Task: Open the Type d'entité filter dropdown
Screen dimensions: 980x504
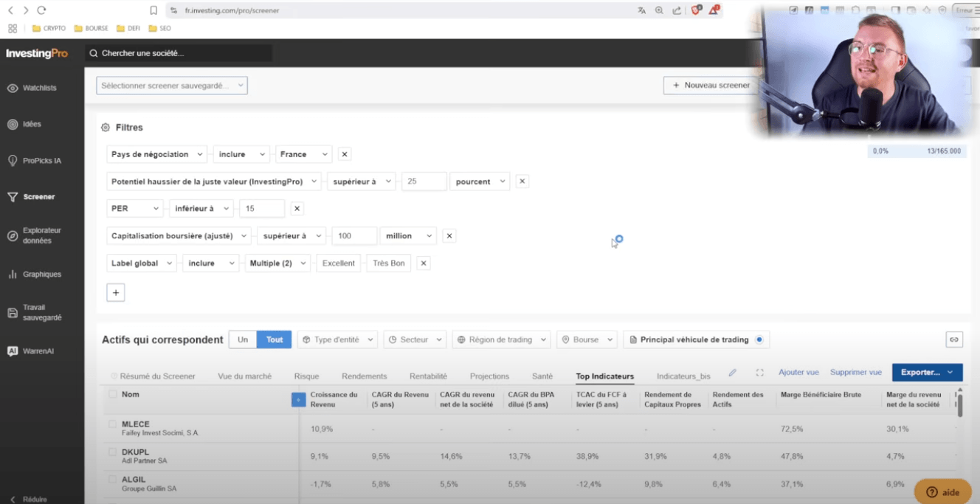Action: click(337, 339)
